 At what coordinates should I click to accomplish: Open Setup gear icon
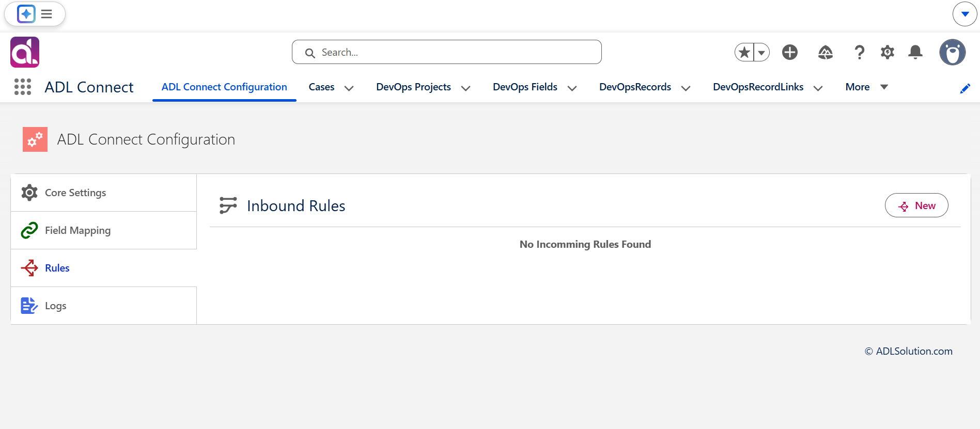pyautogui.click(x=888, y=52)
